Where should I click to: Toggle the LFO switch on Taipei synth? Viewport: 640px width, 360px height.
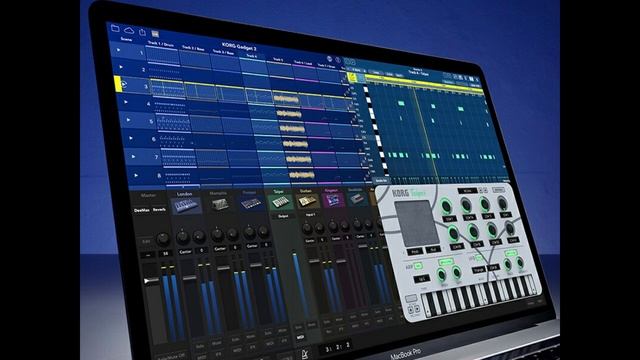480,258
